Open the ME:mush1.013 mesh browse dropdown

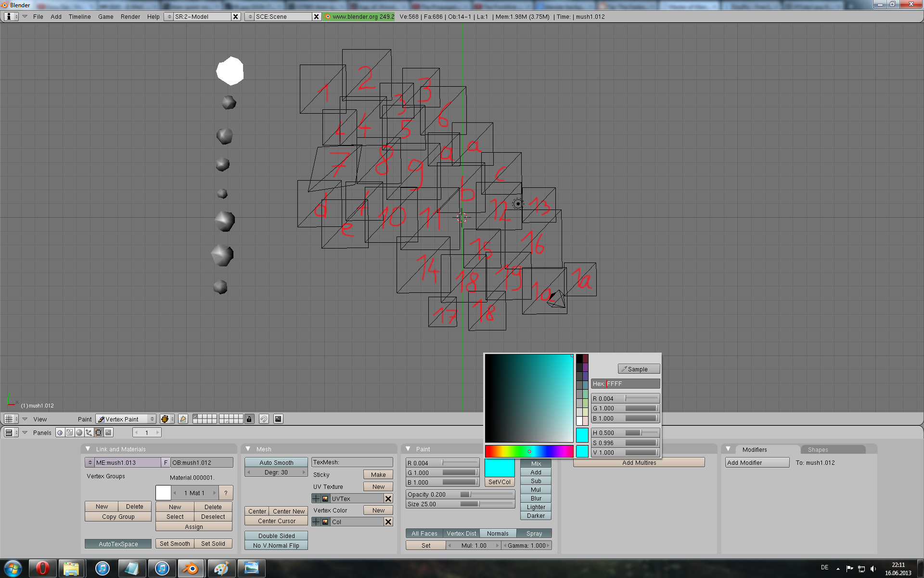click(x=90, y=462)
